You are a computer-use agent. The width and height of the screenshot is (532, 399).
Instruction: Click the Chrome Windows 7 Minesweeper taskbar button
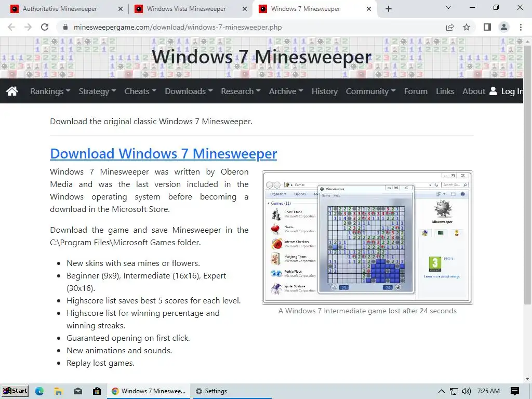tap(149, 391)
